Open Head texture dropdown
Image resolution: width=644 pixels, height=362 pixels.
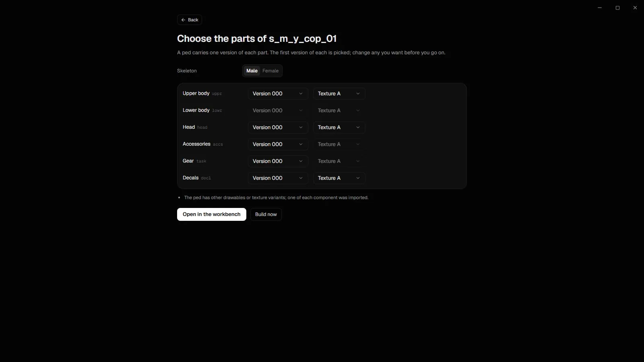pos(339,128)
